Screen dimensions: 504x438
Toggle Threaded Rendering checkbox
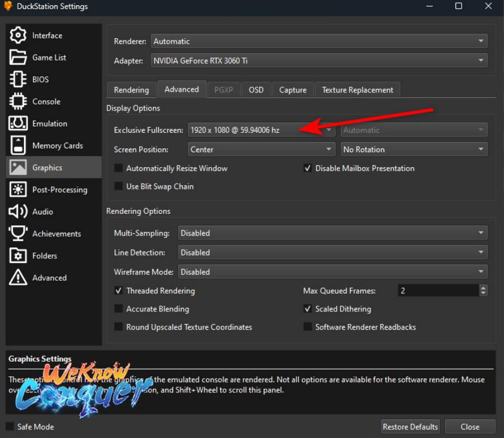tap(119, 291)
